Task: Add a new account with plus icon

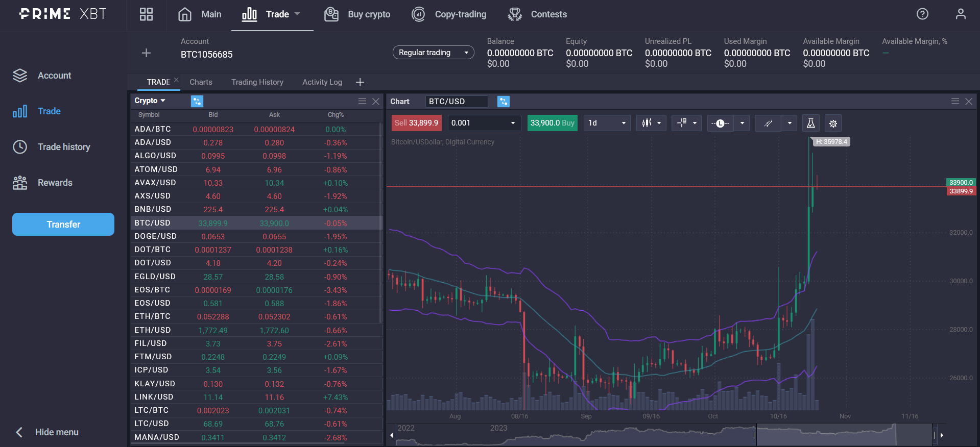Action: click(146, 53)
